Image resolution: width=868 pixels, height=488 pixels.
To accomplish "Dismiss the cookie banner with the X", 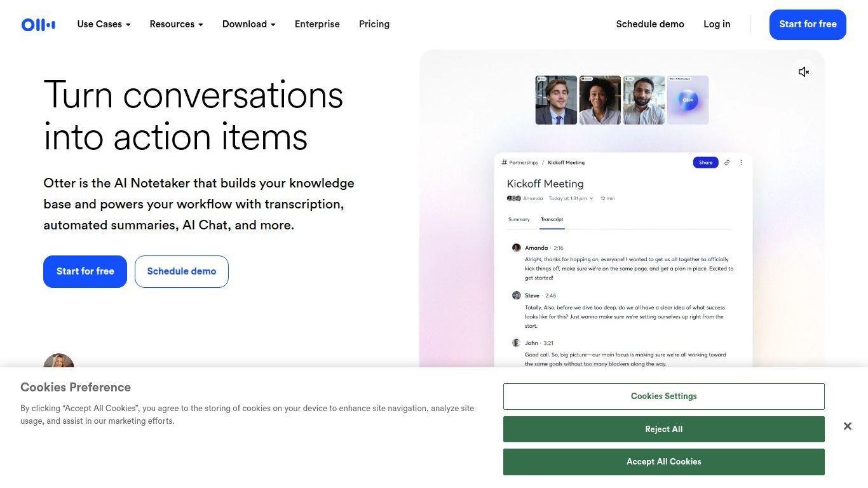I will pyautogui.click(x=847, y=426).
